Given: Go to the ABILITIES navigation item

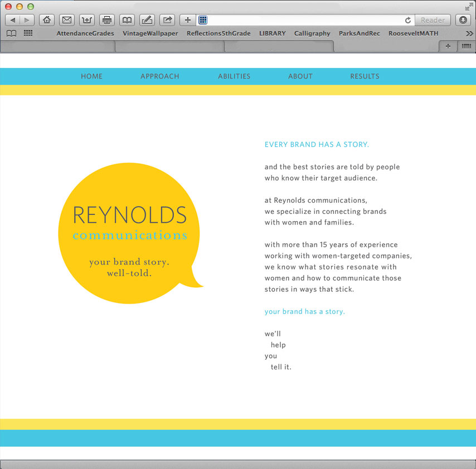Looking at the screenshot, I should 234,76.
